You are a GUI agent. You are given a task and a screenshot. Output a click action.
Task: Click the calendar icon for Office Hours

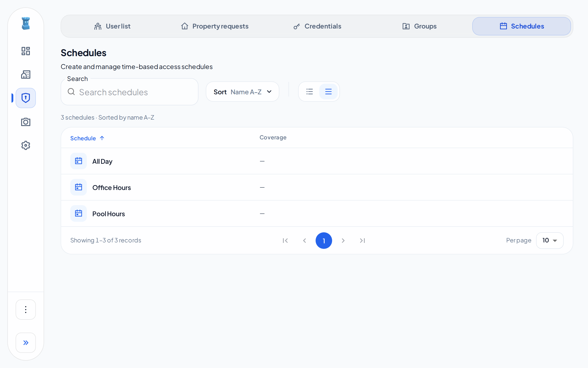pos(79,187)
